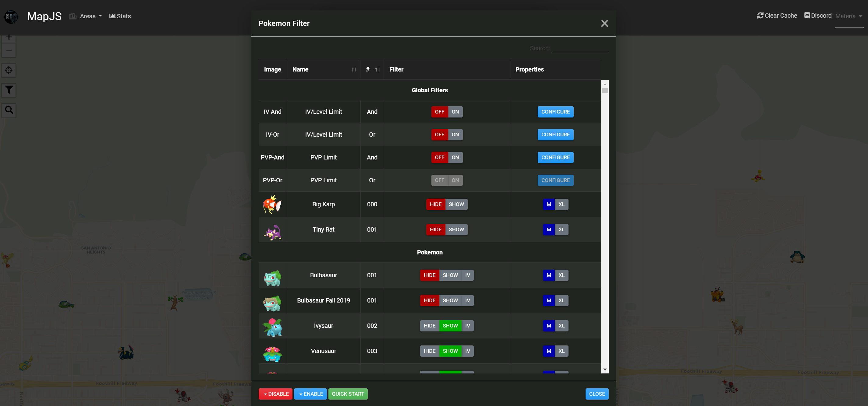The width and height of the screenshot is (868, 406).
Task: Turn ON the IV-And IV/Level Limit filter
Action: [455, 112]
